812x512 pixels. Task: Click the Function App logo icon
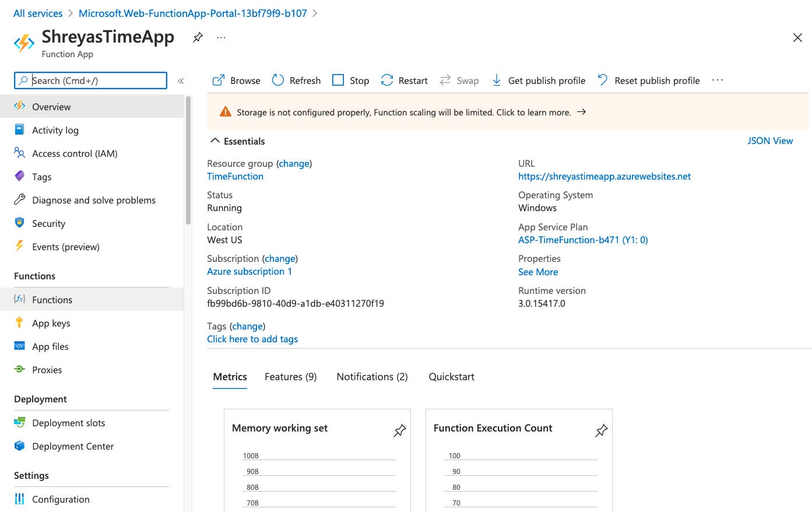(24, 43)
